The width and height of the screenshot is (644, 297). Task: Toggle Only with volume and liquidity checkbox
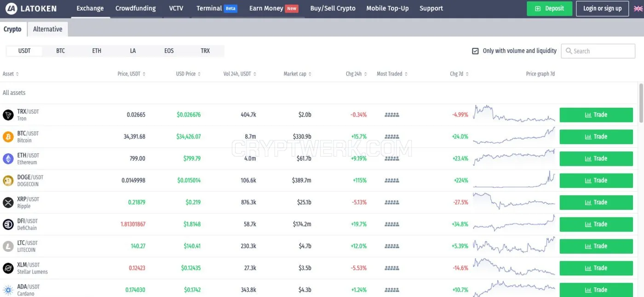[476, 51]
